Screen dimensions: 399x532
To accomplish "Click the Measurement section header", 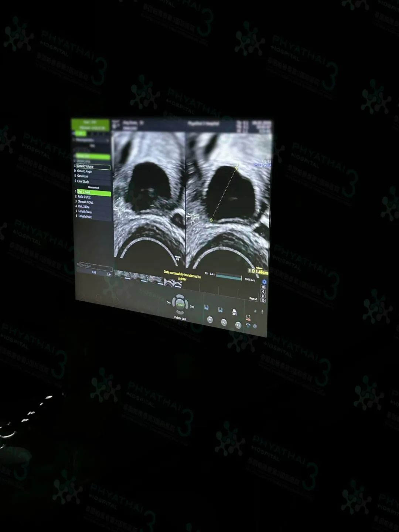I will point(93,187).
